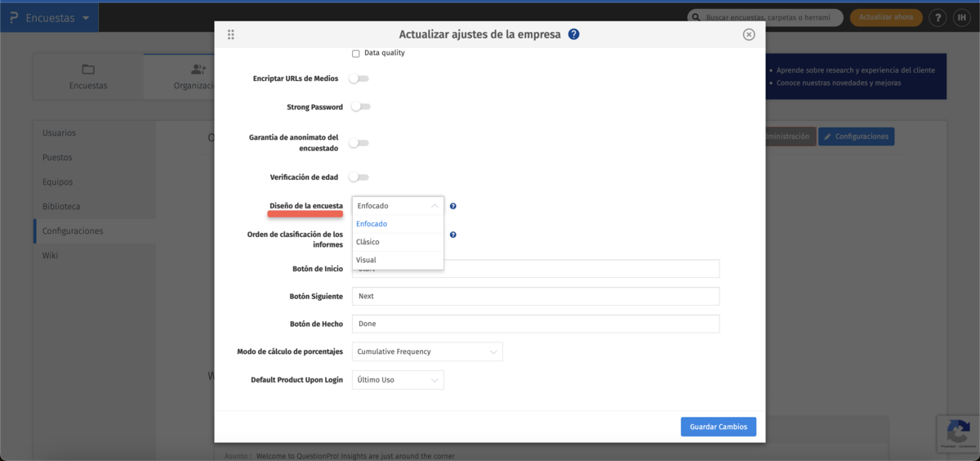The height and width of the screenshot is (461, 980).
Task: Select Clásico from the design options
Action: coord(368,242)
